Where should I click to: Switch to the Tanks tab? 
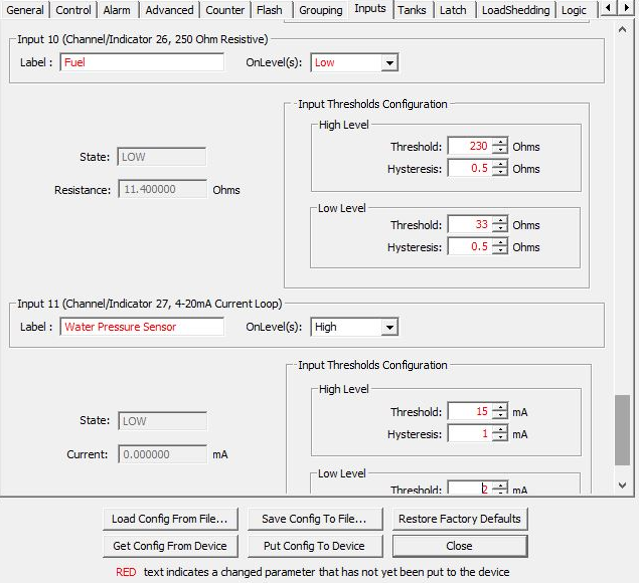[412, 10]
